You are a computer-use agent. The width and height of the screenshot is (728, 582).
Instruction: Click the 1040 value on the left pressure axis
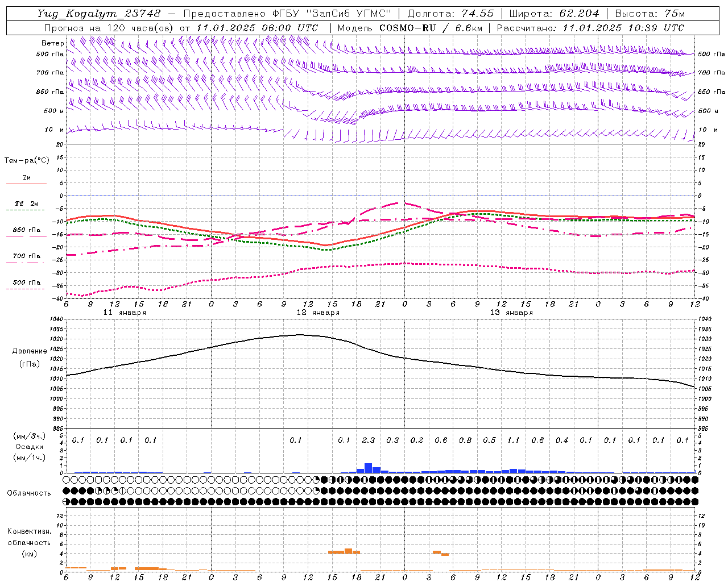[56, 319]
